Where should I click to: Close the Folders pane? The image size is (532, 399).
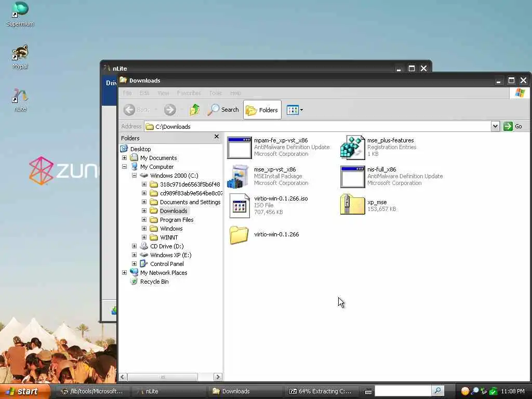coord(217,137)
